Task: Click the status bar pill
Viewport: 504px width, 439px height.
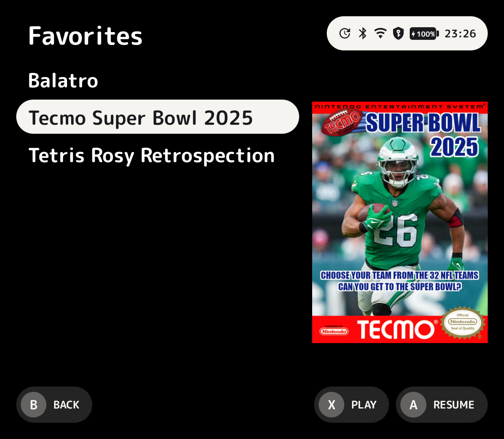Action: (407, 33)
